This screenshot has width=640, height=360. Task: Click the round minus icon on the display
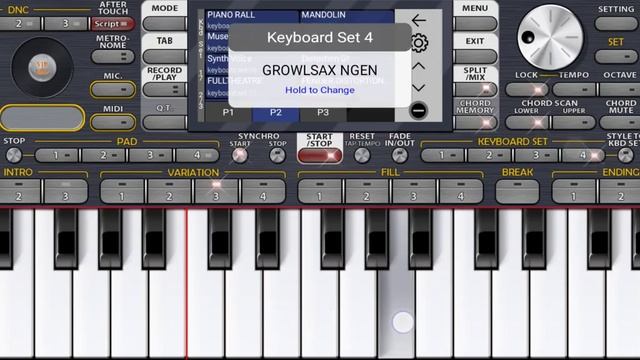[x=419, y=111]
